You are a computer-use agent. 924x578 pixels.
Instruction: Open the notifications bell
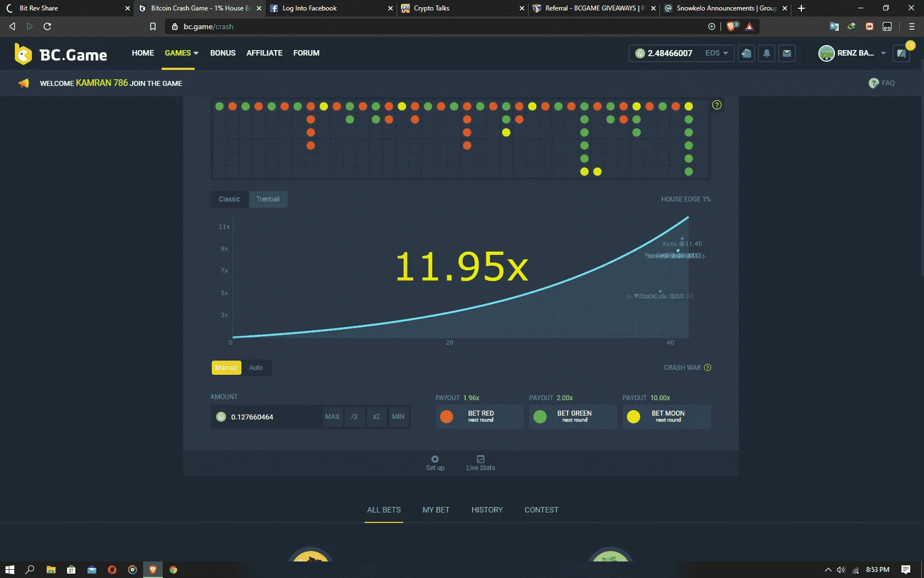tap(767, 53)
